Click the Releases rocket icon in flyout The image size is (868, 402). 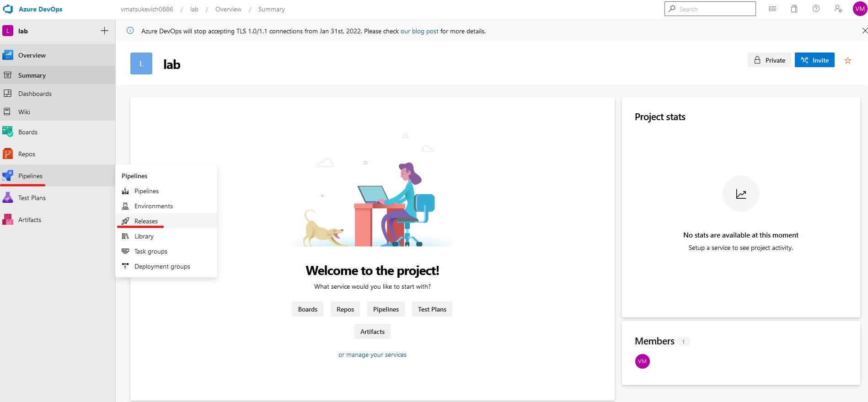pyautogui.click(x=125, y=221)
